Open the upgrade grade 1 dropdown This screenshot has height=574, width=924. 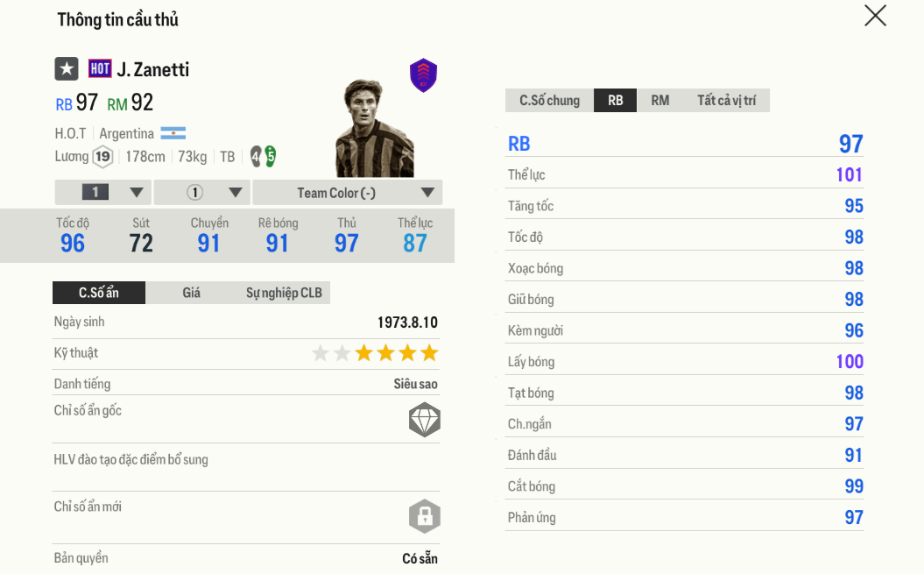click(x=103, y=193)
